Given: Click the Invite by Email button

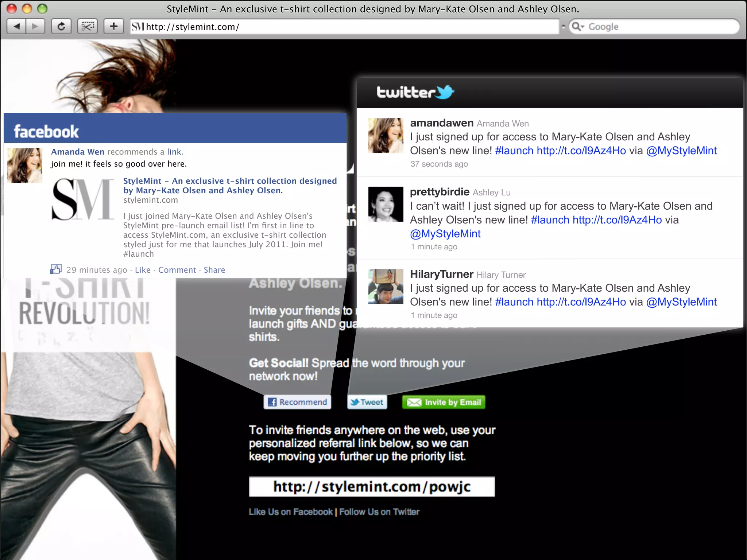Looking at the screenshot, I should coord(444,402).
